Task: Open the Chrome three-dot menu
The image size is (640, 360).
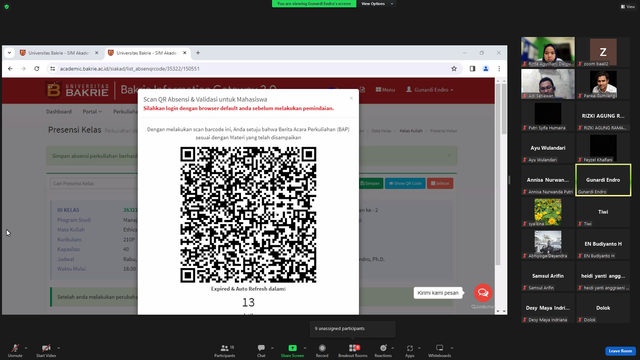Action: [x=499, y=69]
